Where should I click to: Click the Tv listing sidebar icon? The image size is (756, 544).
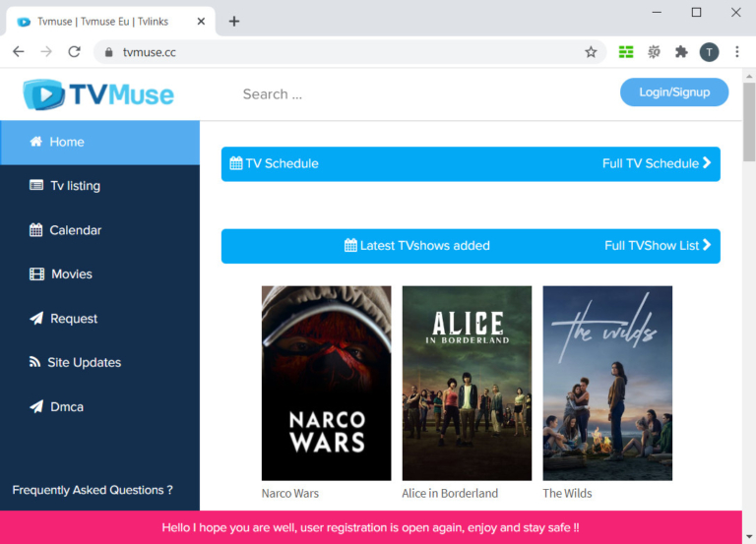36,186
